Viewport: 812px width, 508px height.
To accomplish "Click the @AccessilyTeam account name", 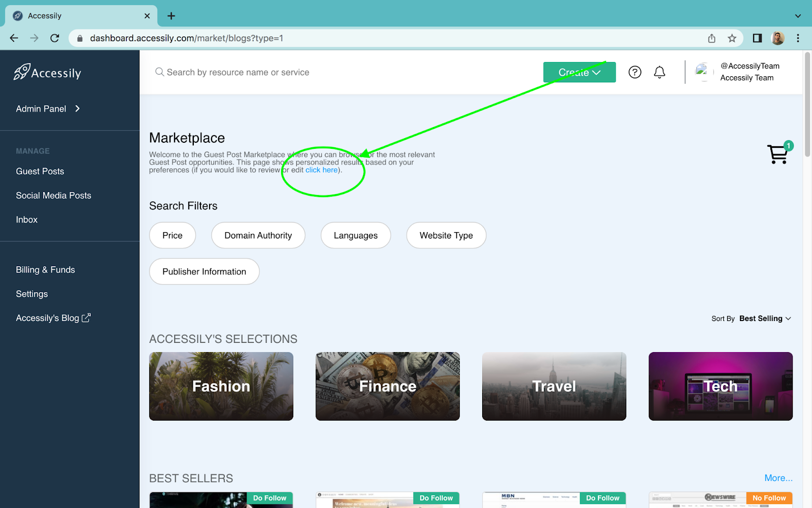I will [750, 66].
